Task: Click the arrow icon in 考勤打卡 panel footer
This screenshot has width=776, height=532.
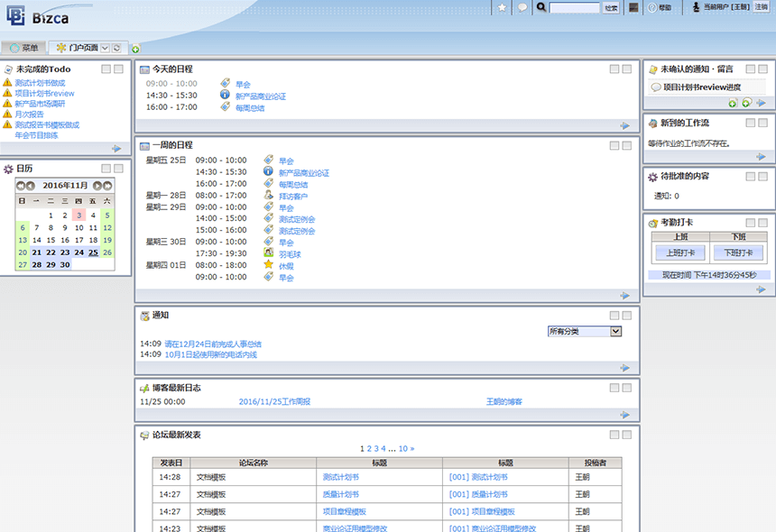Action: click(761, 289)
